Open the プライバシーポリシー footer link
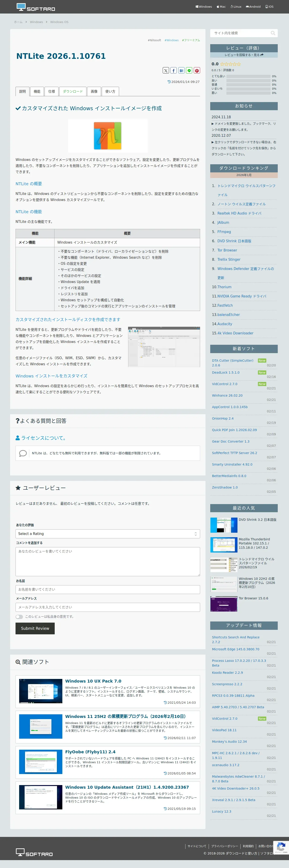Screen dimensions: 289x868 point(224,846)
